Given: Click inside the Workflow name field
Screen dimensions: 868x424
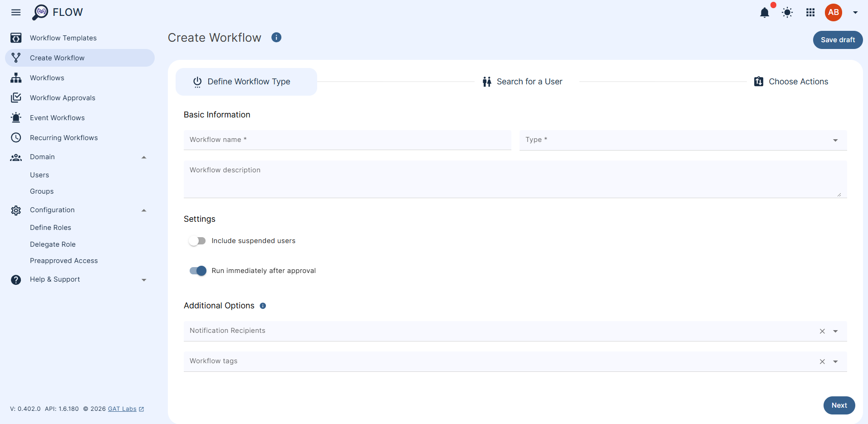Looking at the screenshot, I should pos(347,140).
